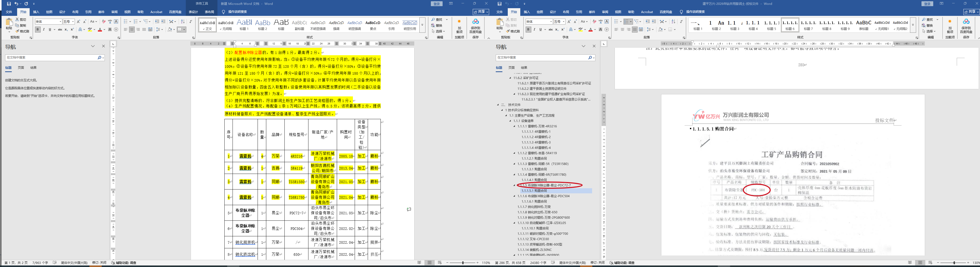Screen dimensions: 980x267
Task: Toggle justify alignment in left window
Action: click(144, 29)
